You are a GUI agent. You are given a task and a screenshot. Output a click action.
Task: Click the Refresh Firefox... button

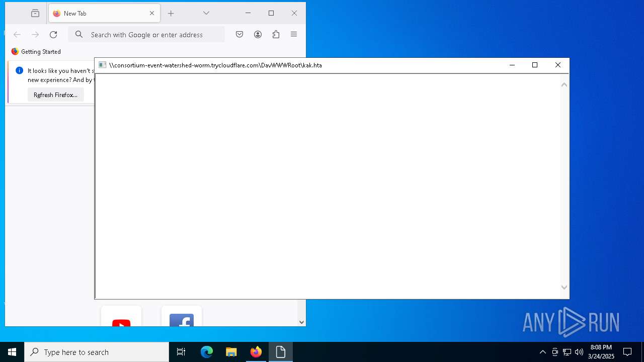pyautogui.click(x=55, y=95)
